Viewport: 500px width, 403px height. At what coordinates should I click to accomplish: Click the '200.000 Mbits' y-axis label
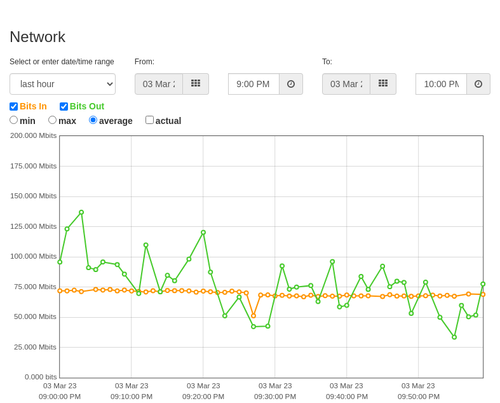tap(33, 136)
